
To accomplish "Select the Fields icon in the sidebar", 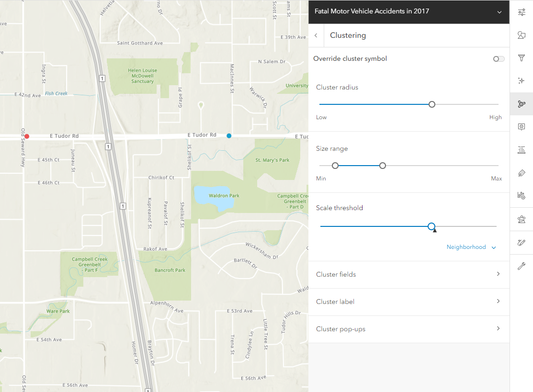I will point(522,150).
